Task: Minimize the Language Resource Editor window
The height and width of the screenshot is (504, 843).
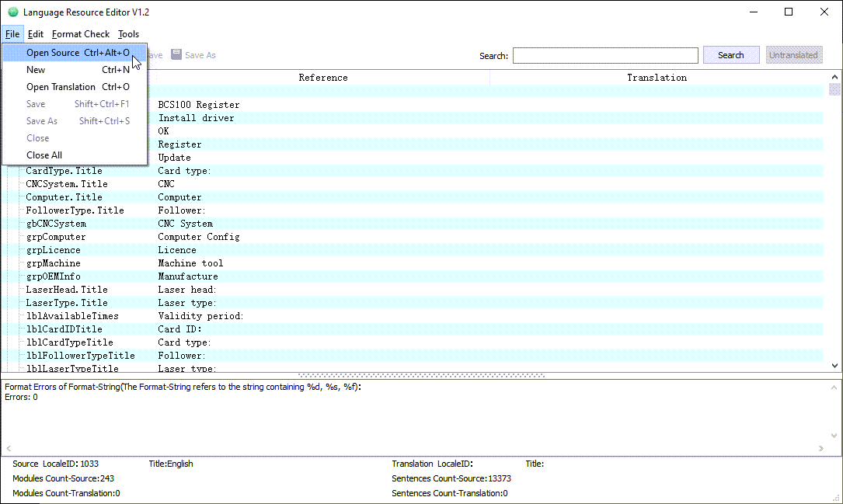Action: pos(753,12)
